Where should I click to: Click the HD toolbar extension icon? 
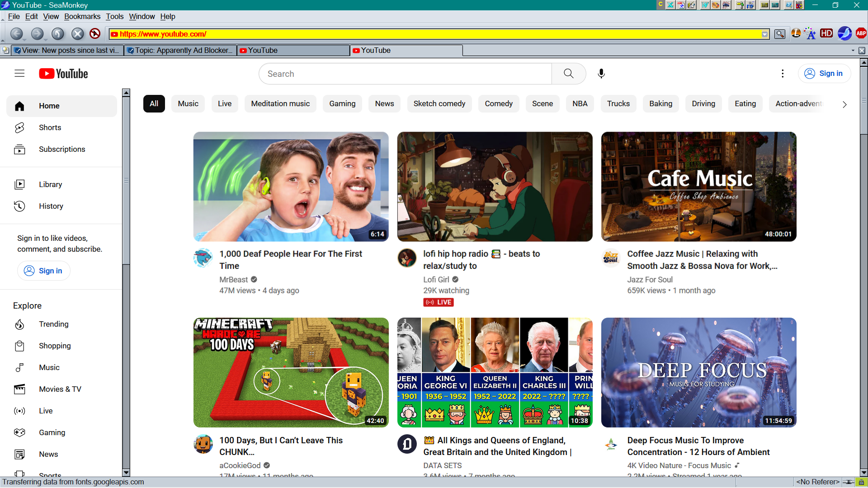826,33
